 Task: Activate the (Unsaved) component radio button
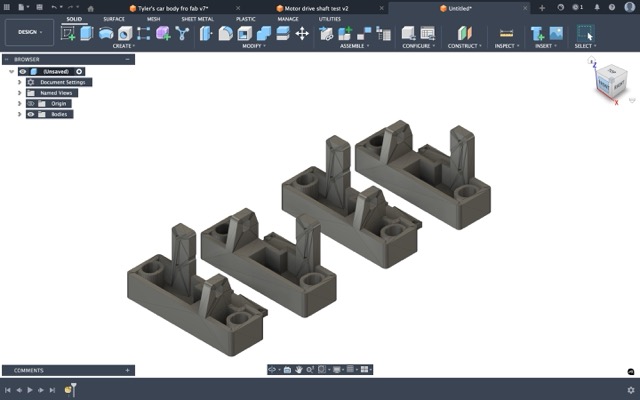tap(79, 71)
